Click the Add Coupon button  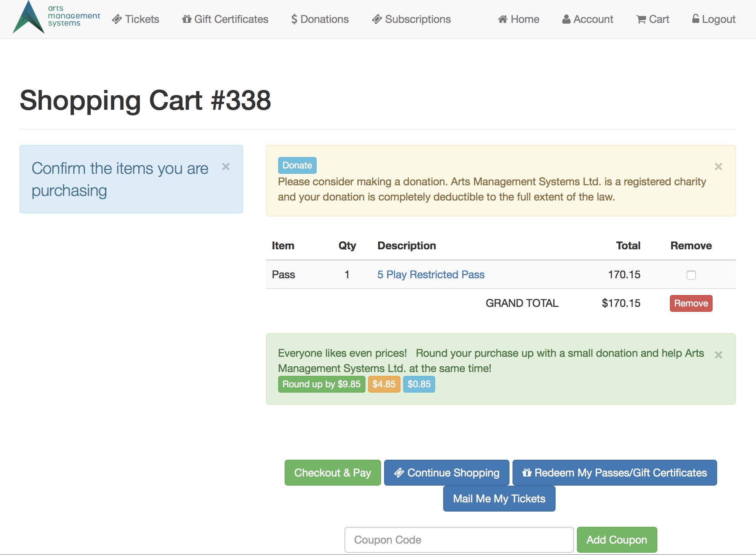(x=616, y=539)
